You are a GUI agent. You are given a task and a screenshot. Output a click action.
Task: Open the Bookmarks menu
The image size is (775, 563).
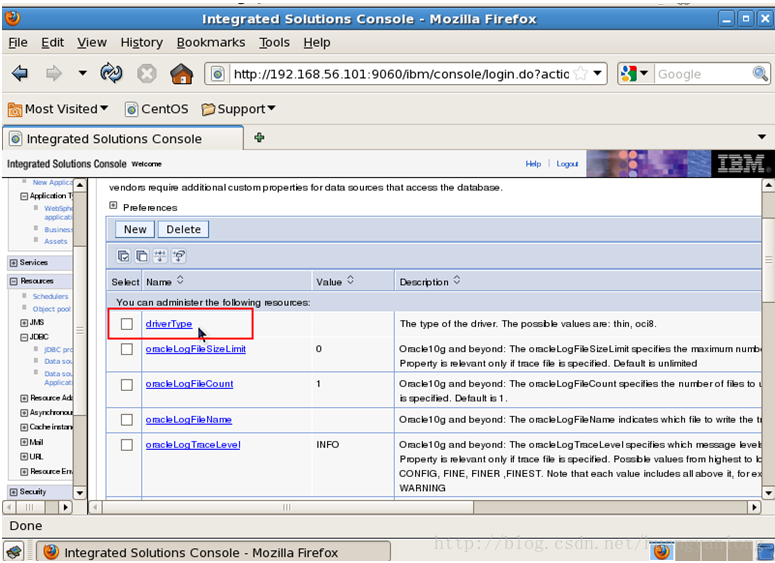[x=211, y=43]
